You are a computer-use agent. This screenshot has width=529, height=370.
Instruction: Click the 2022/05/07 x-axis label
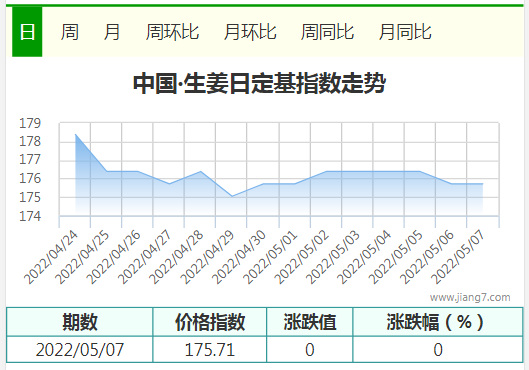(458, 257)
